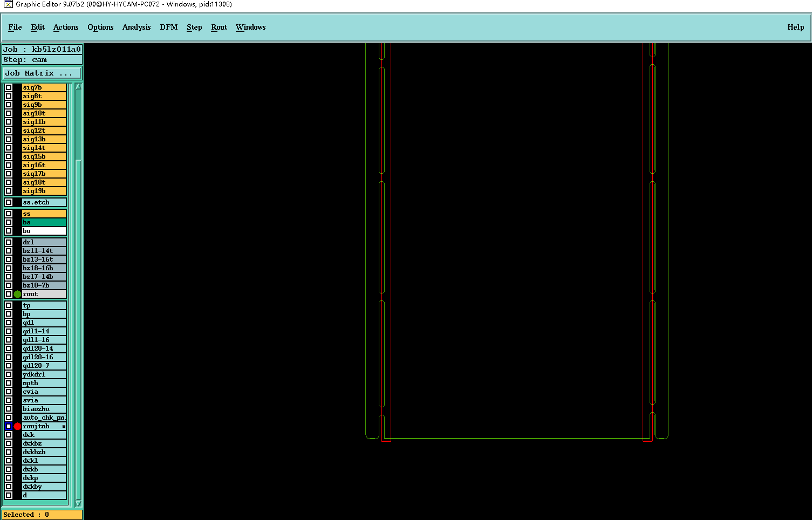
Task: Toggle checkbox for layer sig10t
Action: [9, 113]
